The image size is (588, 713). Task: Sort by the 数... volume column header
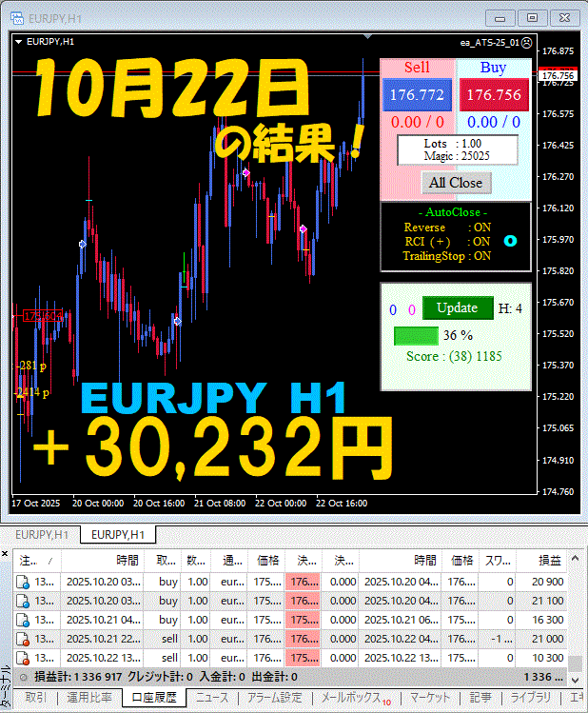click(196, 561)
